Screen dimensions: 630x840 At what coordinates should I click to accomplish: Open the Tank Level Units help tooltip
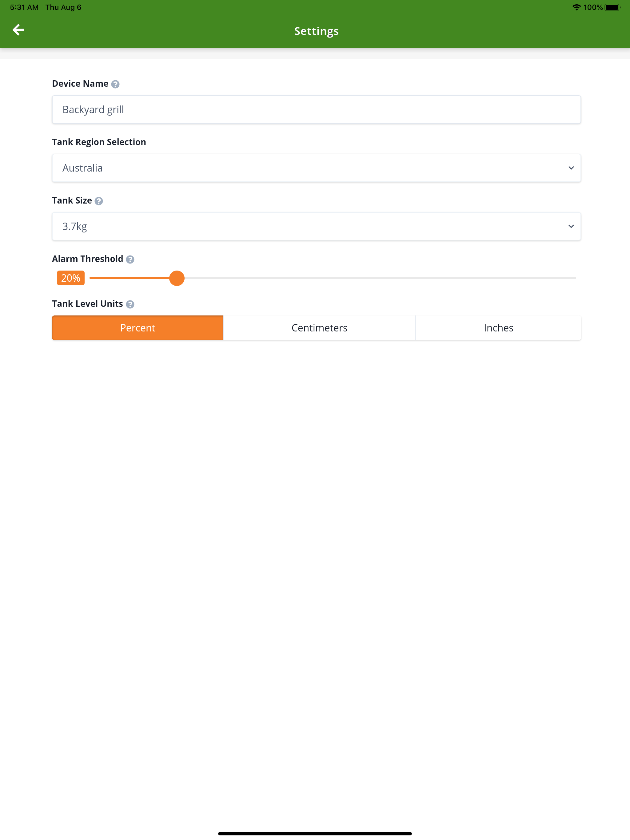[130, 304]
